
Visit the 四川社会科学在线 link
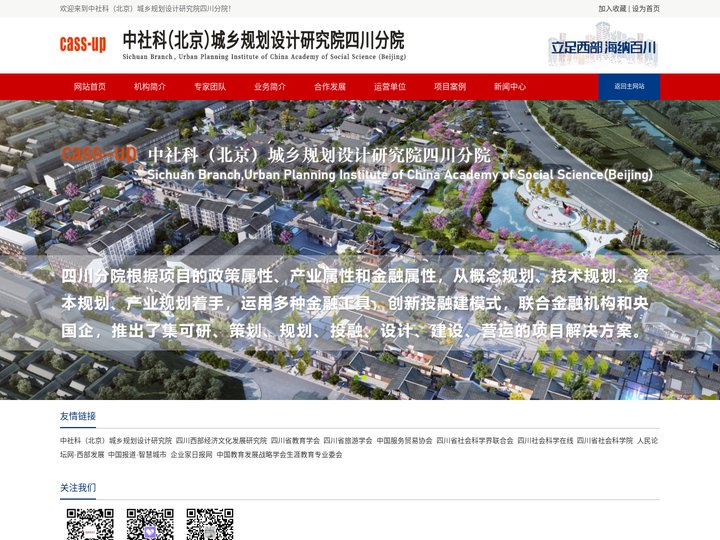tap(546, 440)
